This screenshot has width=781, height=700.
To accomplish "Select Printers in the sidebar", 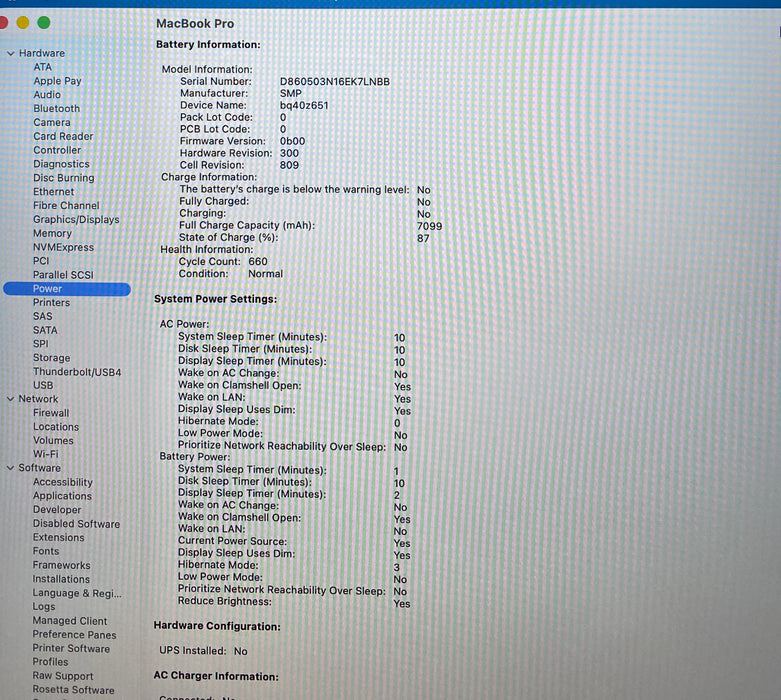I will (x=51, y=302).
